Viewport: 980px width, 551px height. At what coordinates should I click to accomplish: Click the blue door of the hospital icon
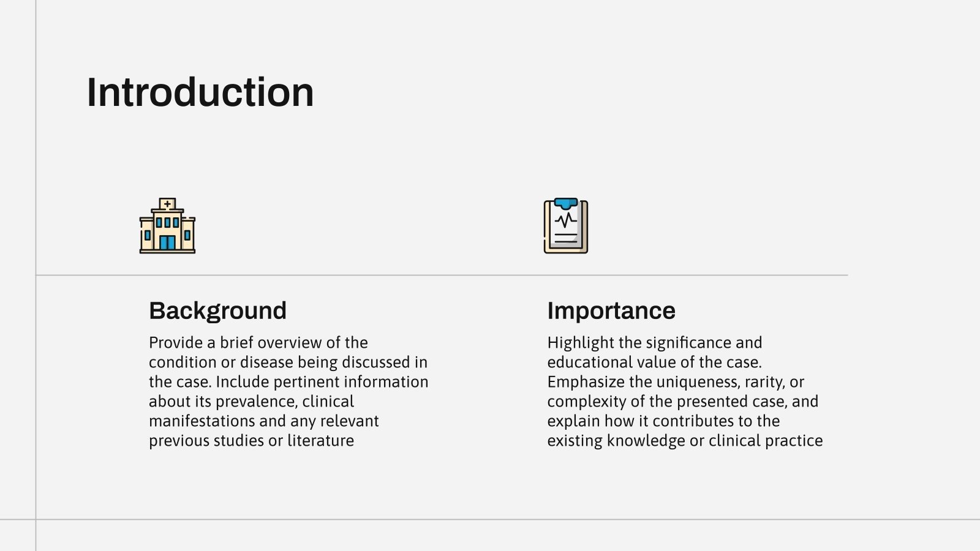tap(167, 242)
